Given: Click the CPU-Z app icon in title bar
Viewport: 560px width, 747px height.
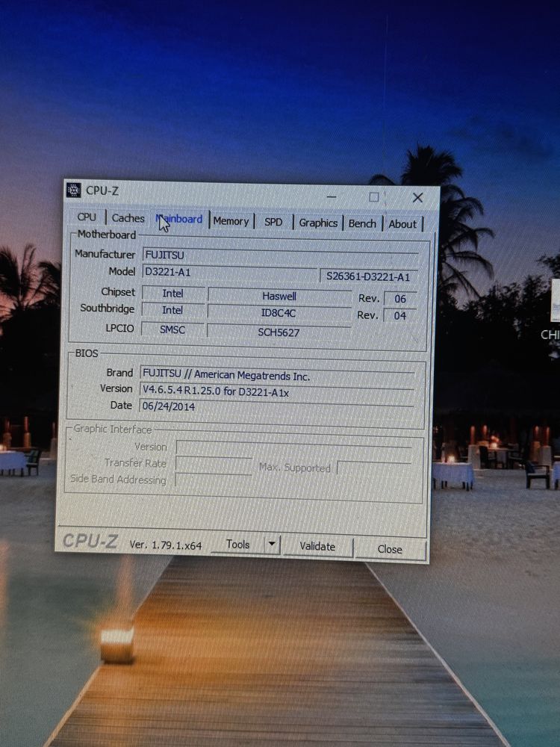Looking at the screenshot, I should [x=73, y=190].
